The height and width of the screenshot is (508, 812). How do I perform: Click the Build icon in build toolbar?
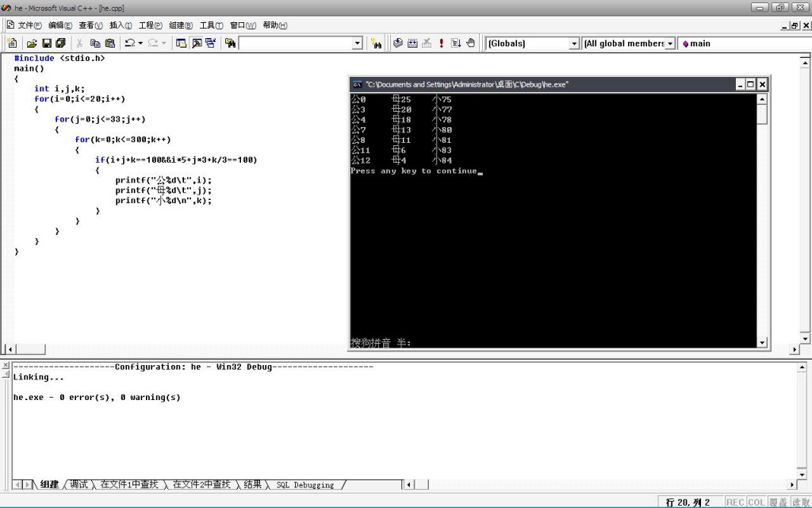412,44
